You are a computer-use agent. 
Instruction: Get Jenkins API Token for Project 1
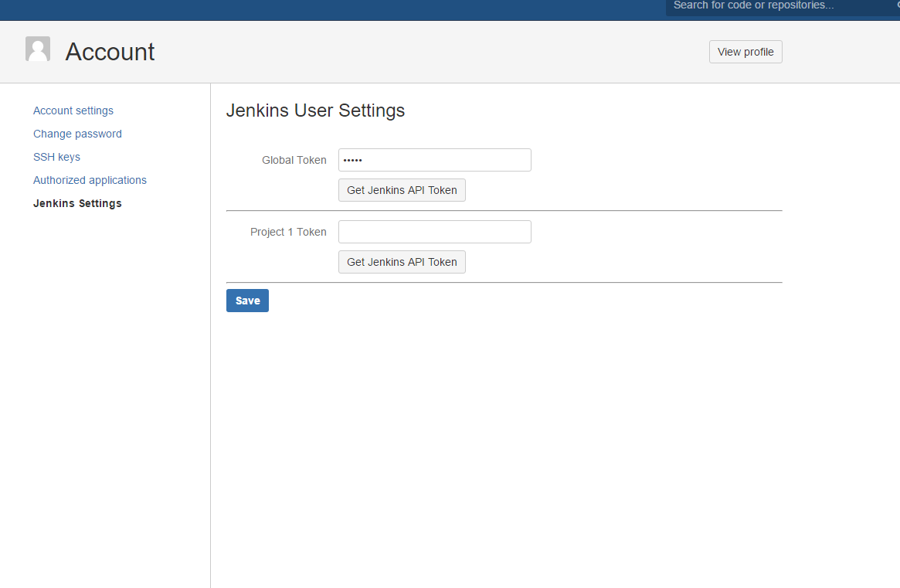click(402, 262)
